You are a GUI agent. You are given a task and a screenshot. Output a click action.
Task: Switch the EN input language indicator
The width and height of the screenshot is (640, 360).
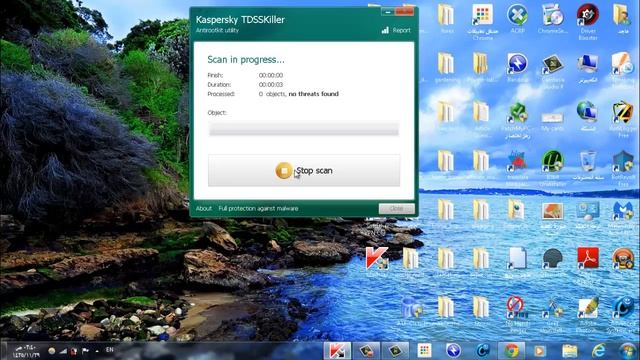[109, 350]
